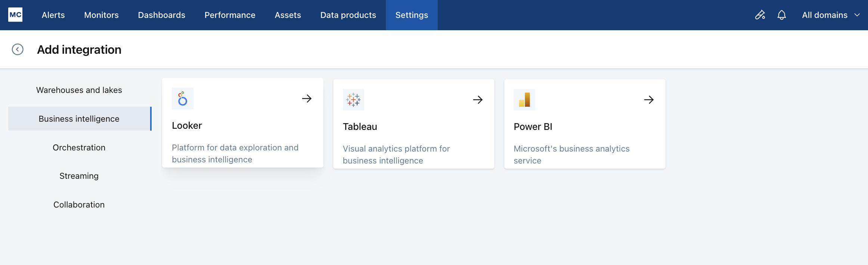Click the arrow on the Tableau card
Viewport: 868px width, 265px height.
478,100
